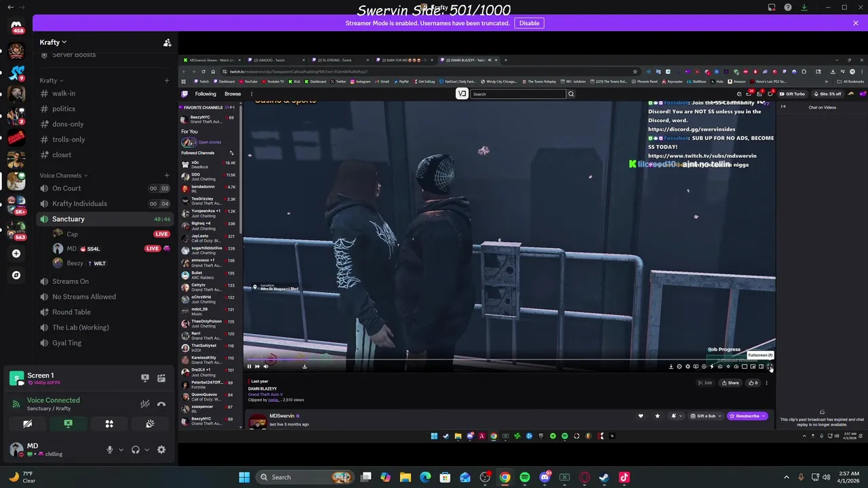Click the Windows Start button
Screen dimensions: 868x488
pos(244,477)
